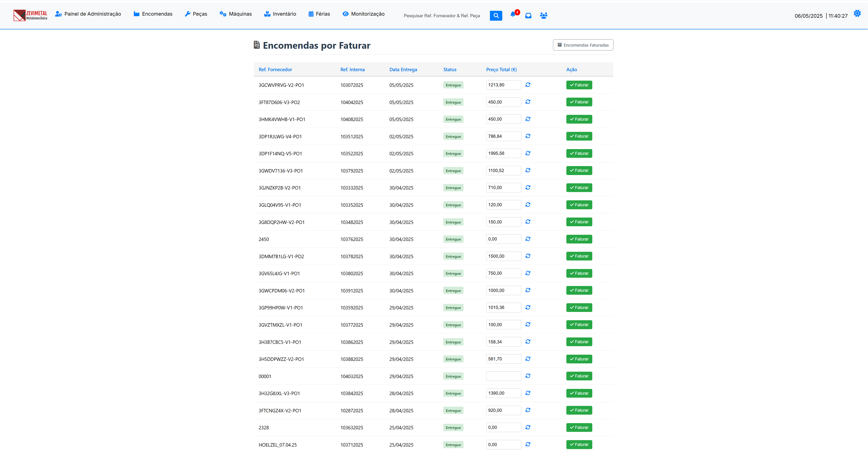Refresh price for order 3GVZTMXZL-V1-PO1
Screen dimensions: 868x450
[x=528, y=325]
